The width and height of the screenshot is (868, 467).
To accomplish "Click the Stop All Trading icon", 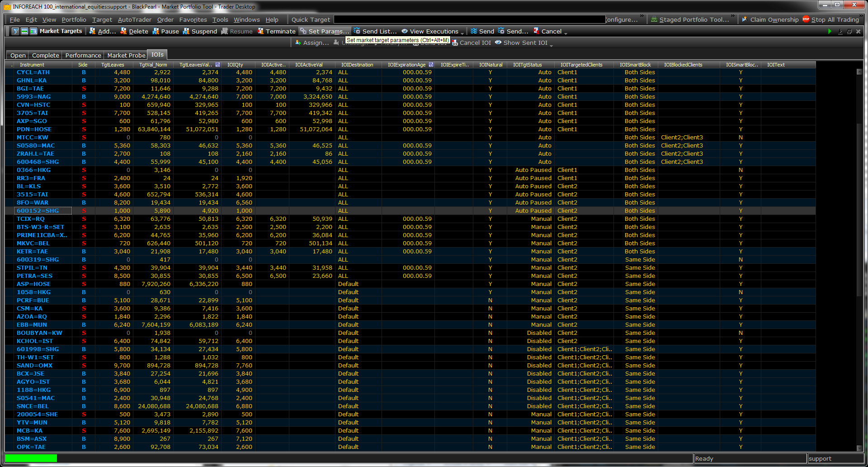I will pos(806,19).
